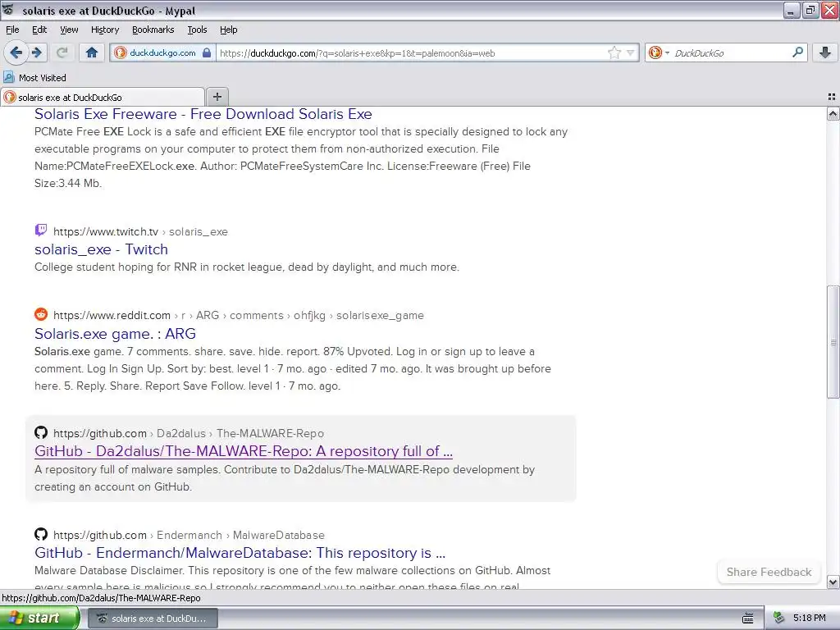Click the taskbar on-screen keyboard icon
This screenshot has width=840, height=630.
(x=748, y=619)
